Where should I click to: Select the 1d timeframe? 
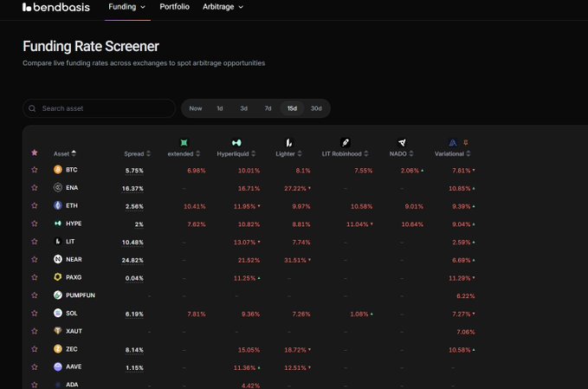(220, 108)
